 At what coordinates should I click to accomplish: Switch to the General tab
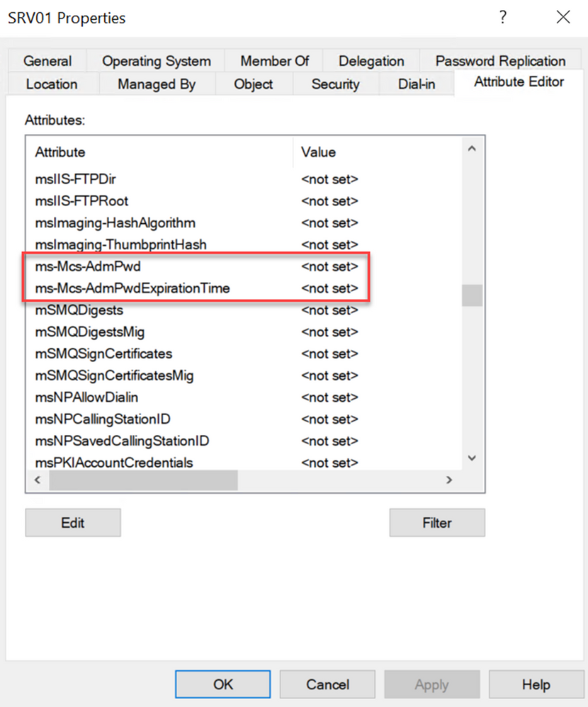point(47,61)
